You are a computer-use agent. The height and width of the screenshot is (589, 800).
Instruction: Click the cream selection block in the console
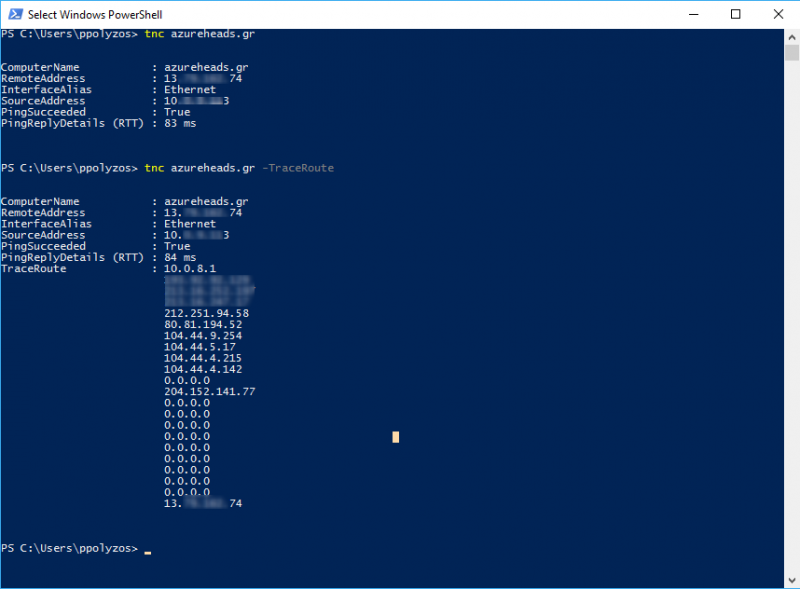pos(396,436)
